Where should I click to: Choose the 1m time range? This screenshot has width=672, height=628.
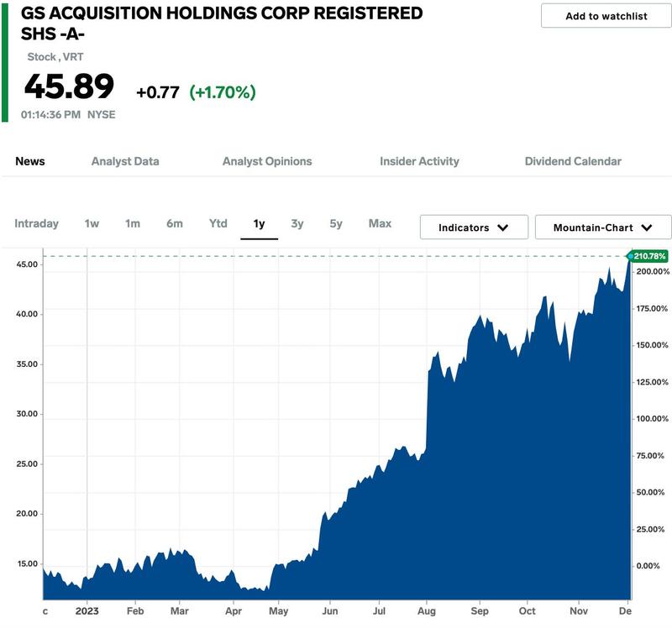point(133,223)
